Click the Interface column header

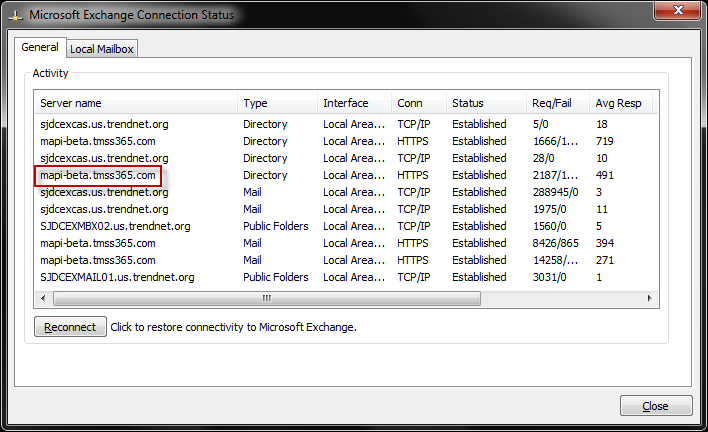coord(353,103)
